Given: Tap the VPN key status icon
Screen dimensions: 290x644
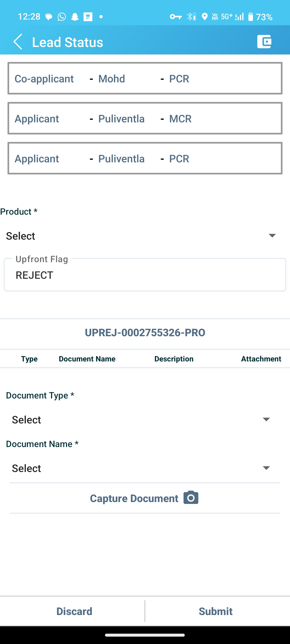Looking at the screenshot, I should 176,17.
